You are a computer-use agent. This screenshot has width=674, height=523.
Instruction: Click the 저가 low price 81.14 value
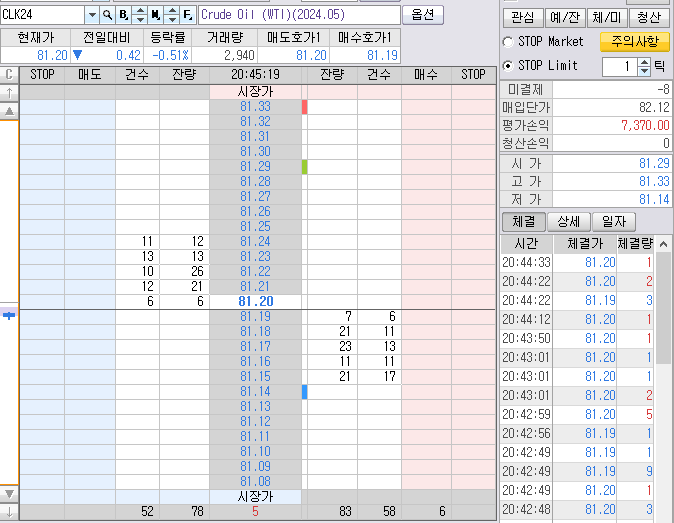[611, 199]
